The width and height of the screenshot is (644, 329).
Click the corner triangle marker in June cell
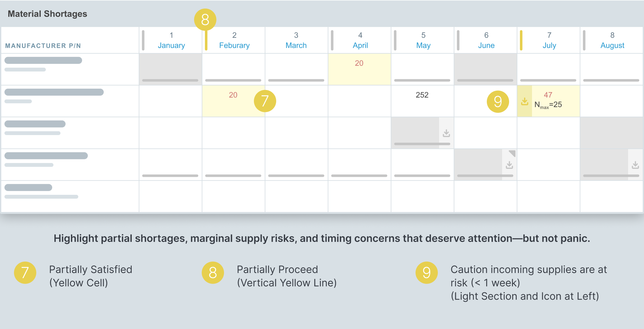[x=512, y=153]
